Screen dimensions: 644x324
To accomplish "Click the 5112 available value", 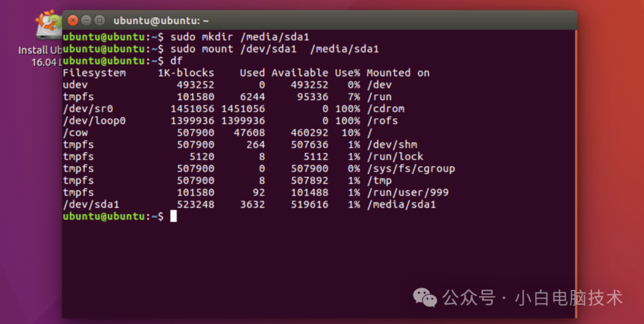I will point(315,157).
